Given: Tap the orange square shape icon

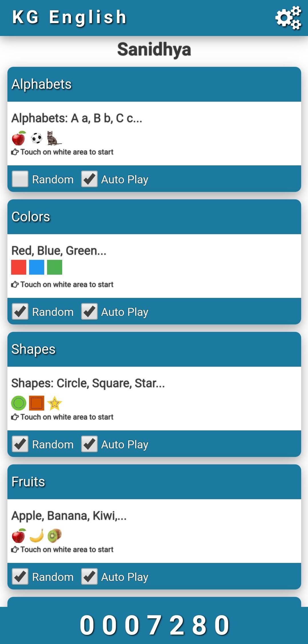Looking at the screenshot, I should click(x=37, y=403).
